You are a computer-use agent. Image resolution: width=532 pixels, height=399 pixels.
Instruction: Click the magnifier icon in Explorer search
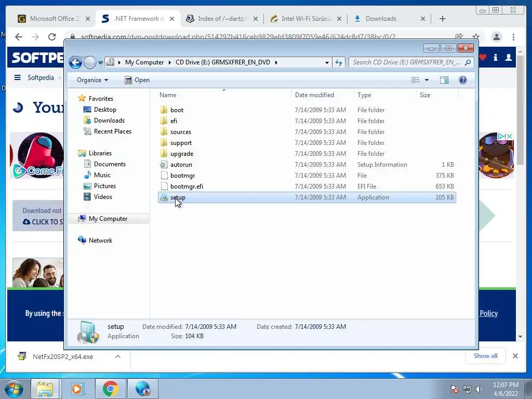468,62
